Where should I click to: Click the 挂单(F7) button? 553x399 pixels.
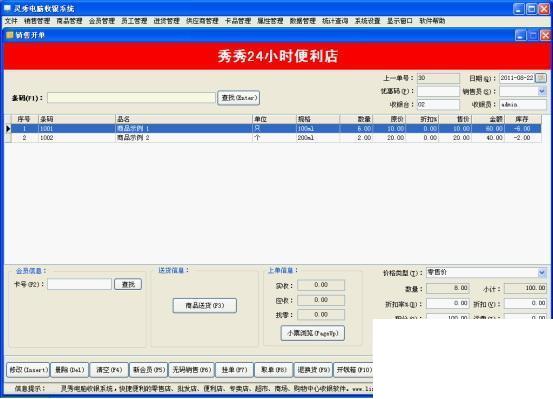tap(234, 370)
